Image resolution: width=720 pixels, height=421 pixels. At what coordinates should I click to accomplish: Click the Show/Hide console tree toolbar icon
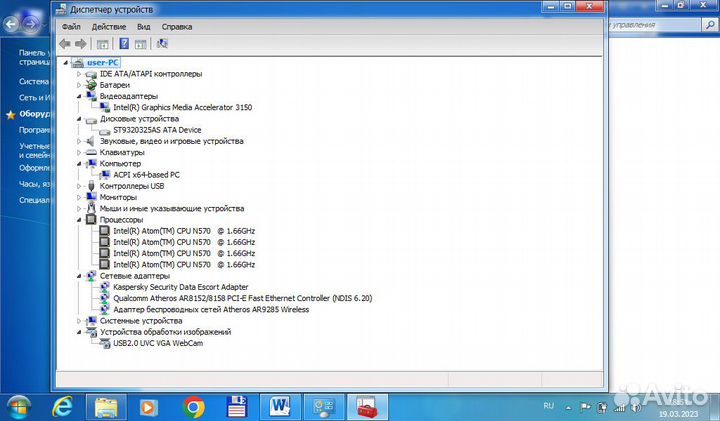[102, 44]
